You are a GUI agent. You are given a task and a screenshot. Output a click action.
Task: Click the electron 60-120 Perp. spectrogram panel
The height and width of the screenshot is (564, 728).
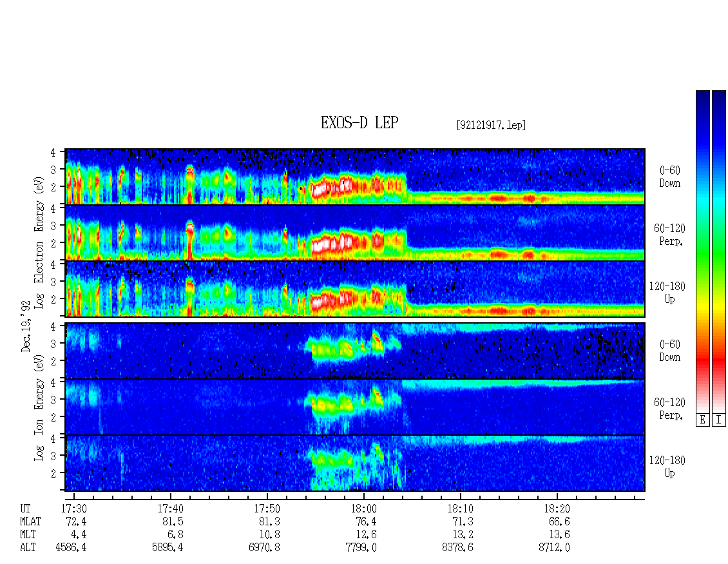355,233
